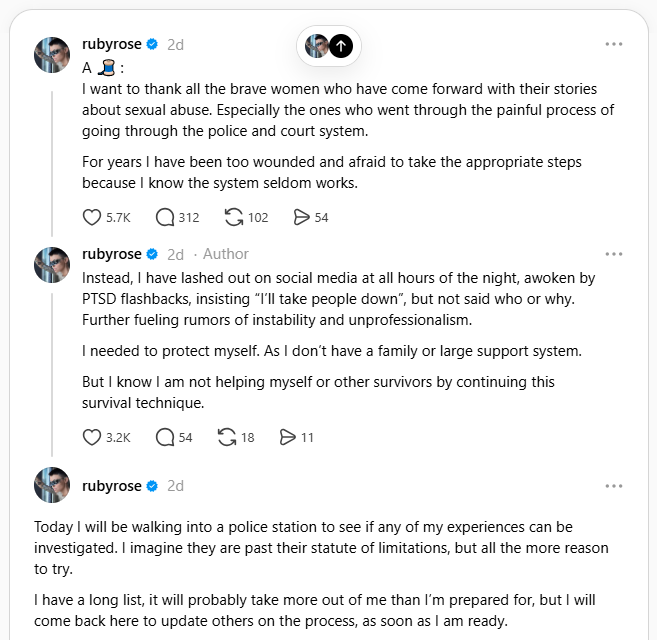This screenshot has width=657, height=640.
Task: Reply to the second post with 54 replies
Action: tap(165, 437)
